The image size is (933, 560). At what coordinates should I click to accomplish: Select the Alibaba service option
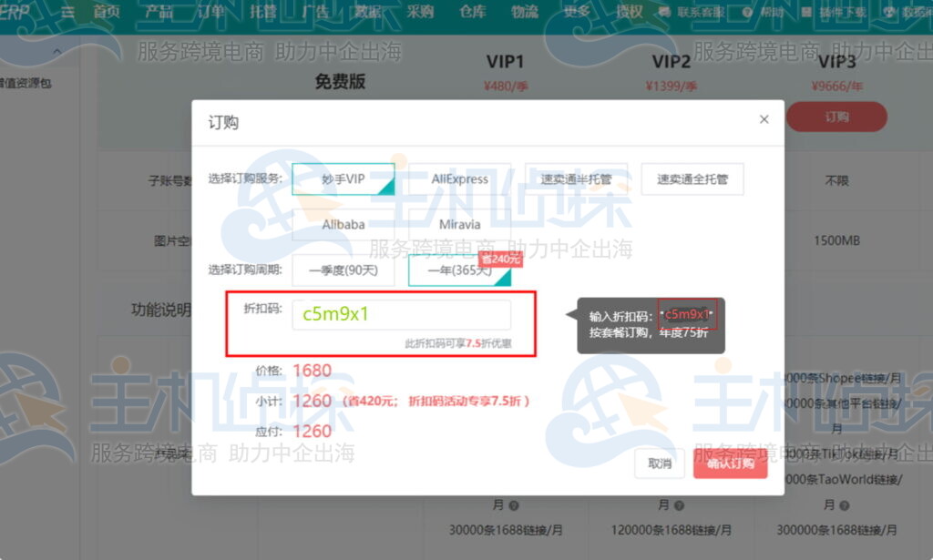click(343, 225)
